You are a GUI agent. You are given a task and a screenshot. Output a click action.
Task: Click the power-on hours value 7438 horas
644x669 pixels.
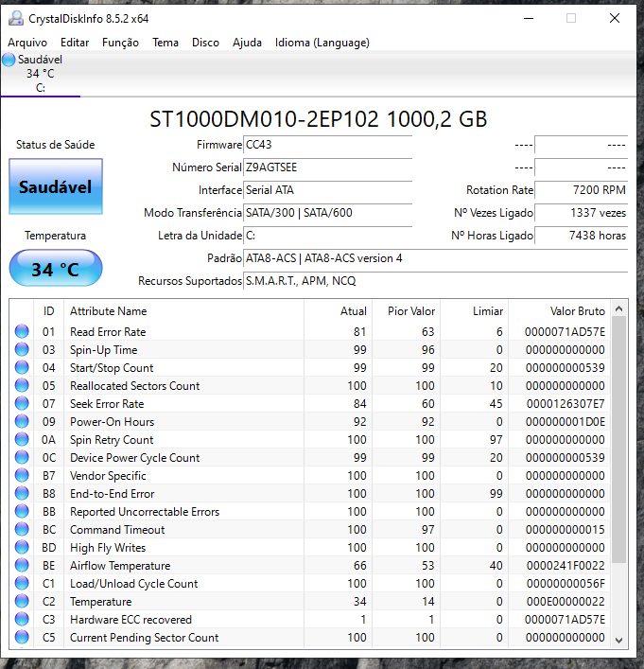581,236
